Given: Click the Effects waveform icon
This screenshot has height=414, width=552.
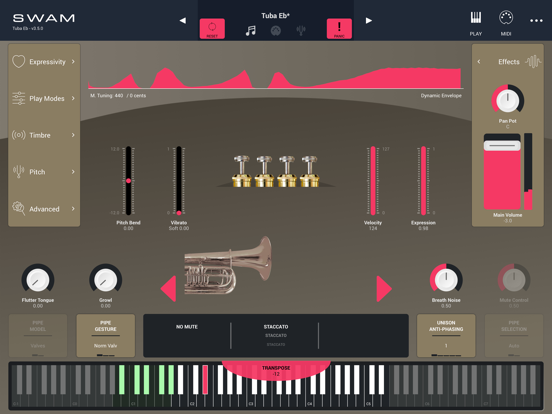Looking at the screenshot, I should point(533,62).
